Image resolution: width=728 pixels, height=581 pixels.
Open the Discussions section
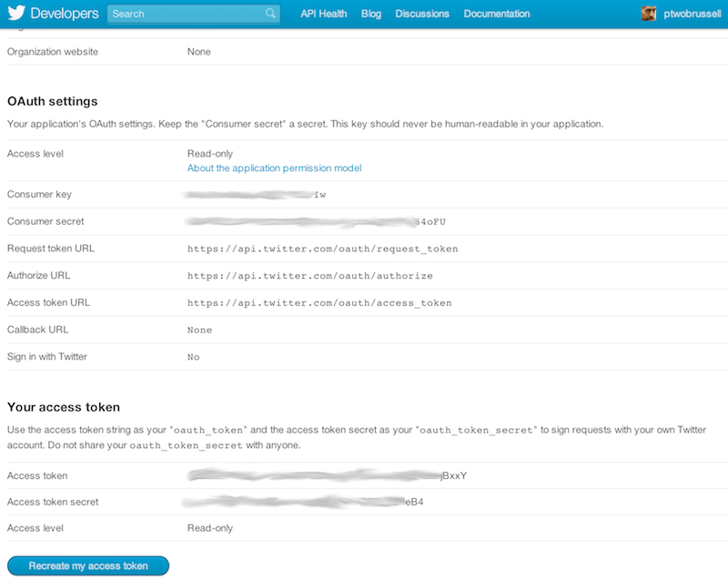[421, 14]
